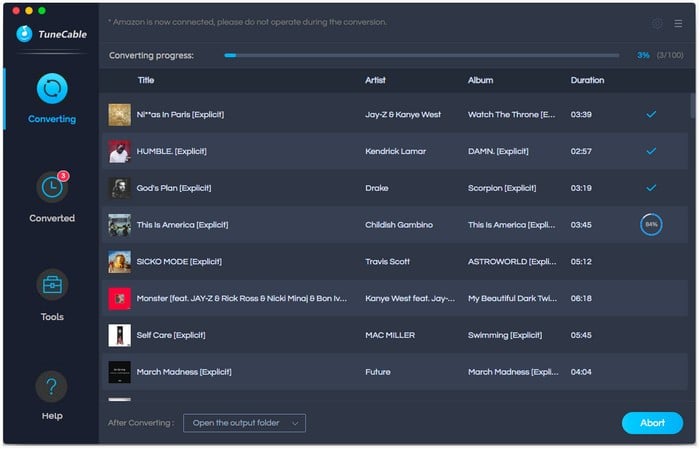Open the After Converting dropdown
The image size is (700, 449).
[x=244, y=423]
